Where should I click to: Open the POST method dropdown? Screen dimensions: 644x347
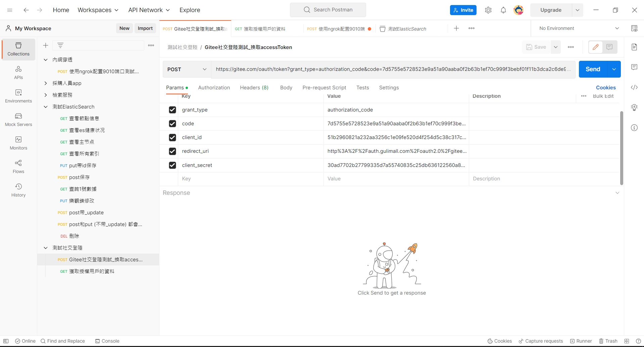pyautogui.click(x=187, y=69)
